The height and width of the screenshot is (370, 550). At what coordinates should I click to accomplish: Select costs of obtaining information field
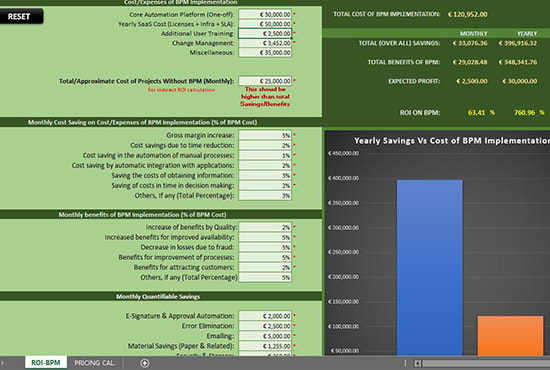(x=265, y=175)
